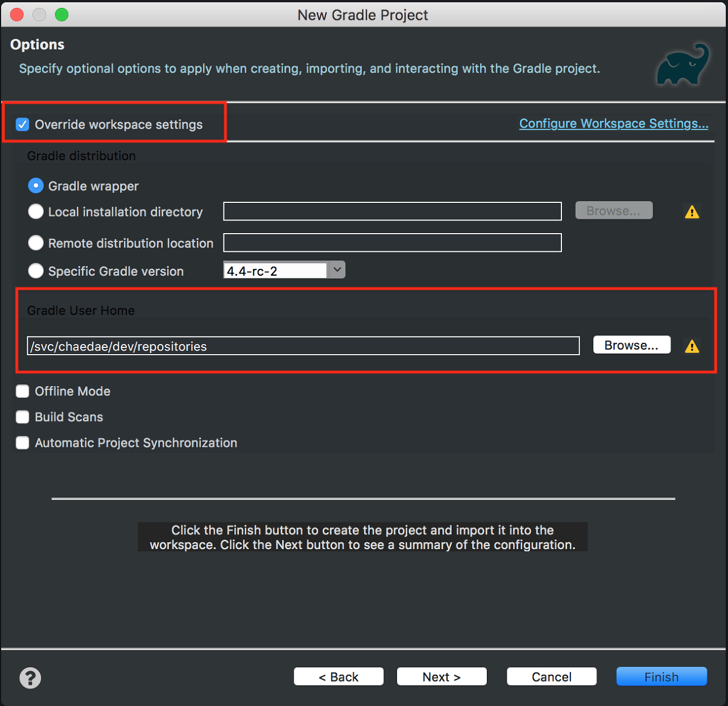The image size is (728, 706).
Task: Go to Next wizard page
Action: point(441,676)
